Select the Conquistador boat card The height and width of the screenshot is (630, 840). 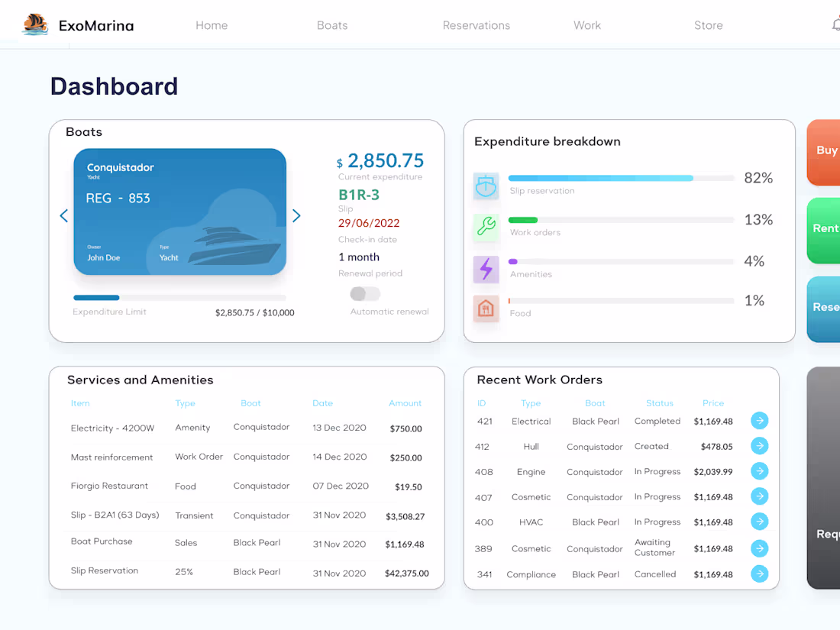point(180,212)
